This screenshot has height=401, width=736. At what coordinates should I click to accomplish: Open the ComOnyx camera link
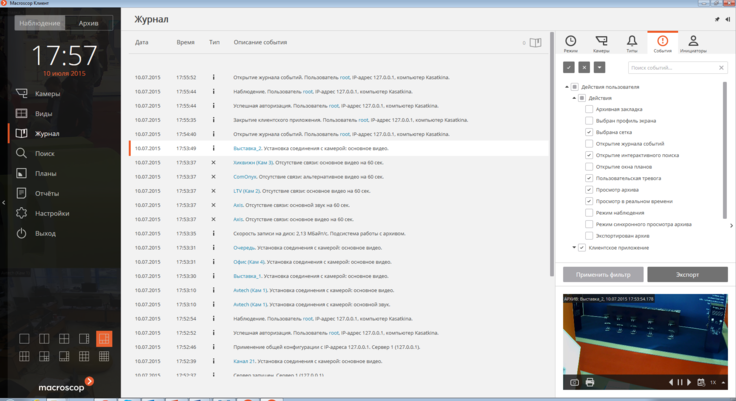[x=245, y=177]
